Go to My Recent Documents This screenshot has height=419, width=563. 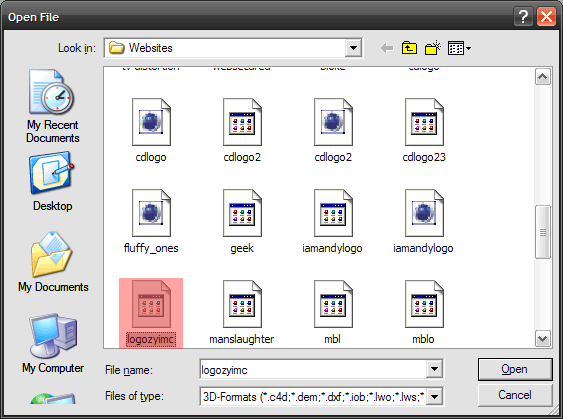52,106
